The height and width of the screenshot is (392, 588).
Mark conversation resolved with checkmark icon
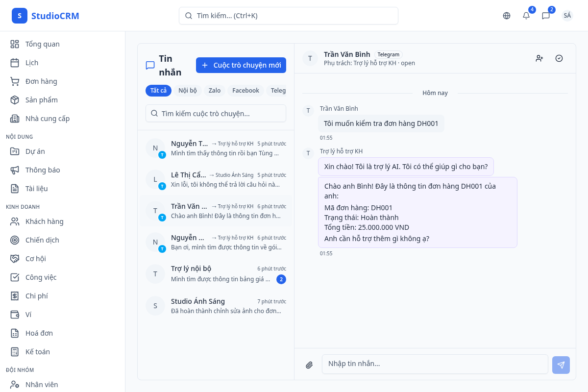point(559,58)
